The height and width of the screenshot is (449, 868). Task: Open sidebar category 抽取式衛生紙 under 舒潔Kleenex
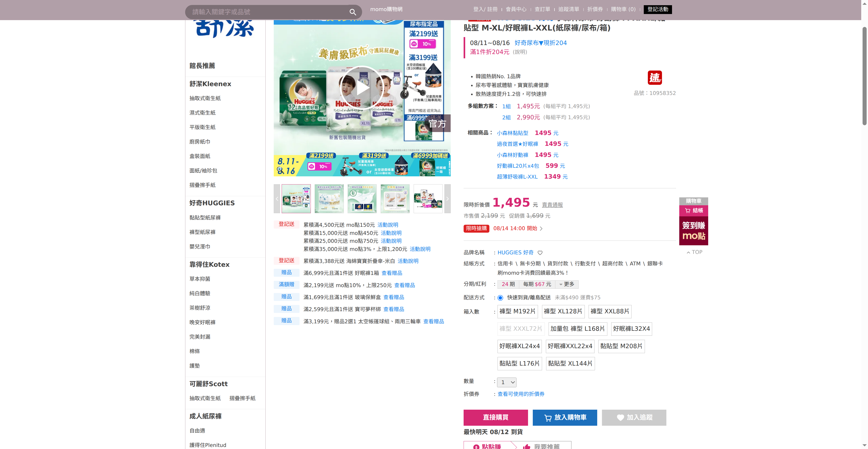[x=205, y=98]
